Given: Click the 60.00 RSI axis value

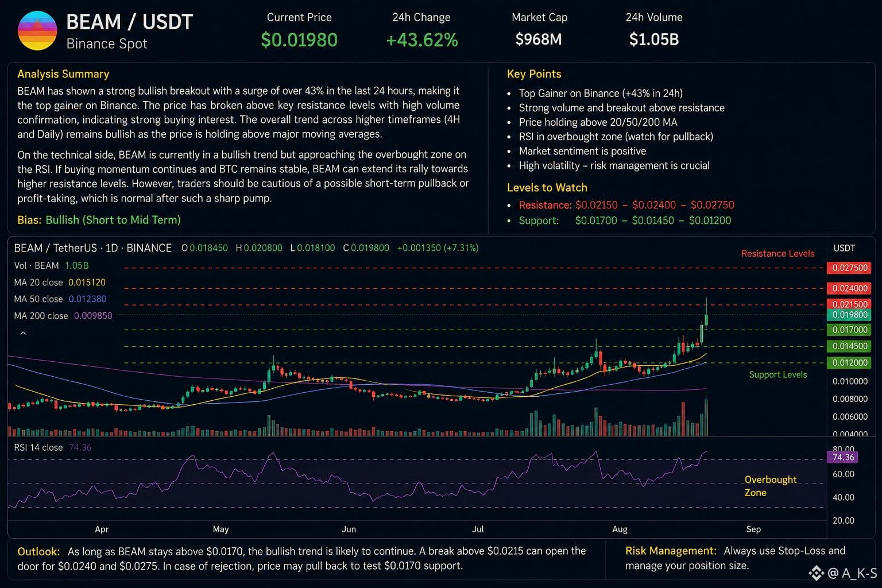Looking at the screenshot, I should click(x=844, y=474).
